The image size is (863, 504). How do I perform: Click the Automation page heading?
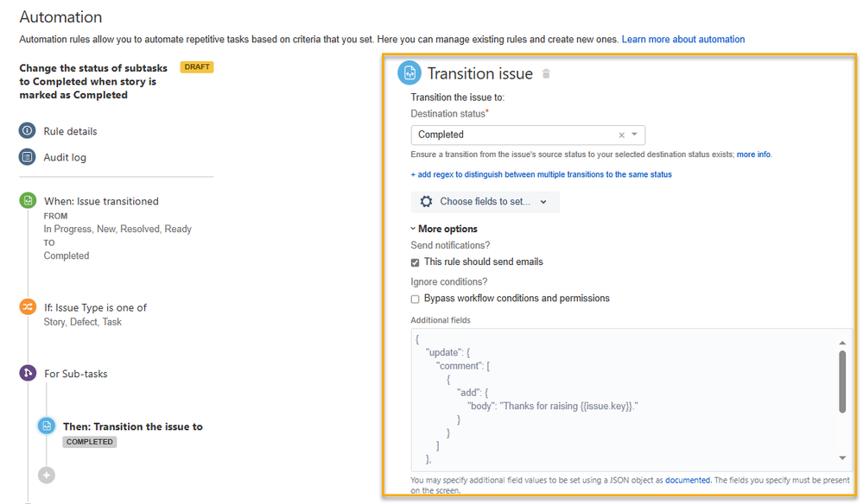60,17
